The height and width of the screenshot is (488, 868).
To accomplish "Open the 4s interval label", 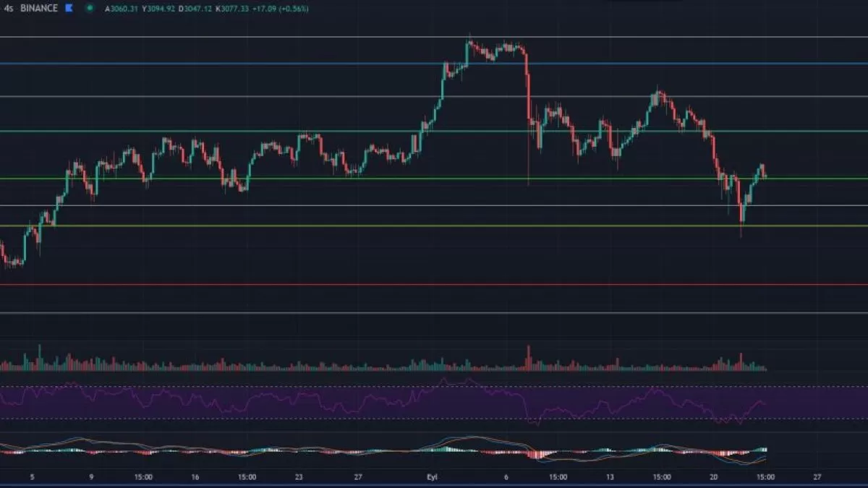I will coord(9,9).
